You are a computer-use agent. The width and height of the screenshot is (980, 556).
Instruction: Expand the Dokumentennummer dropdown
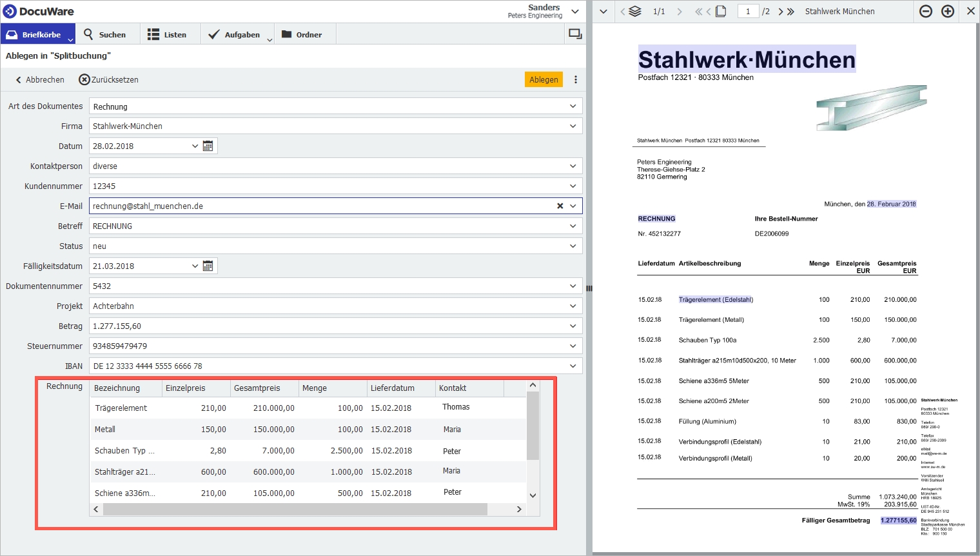[x=573, y=286]
